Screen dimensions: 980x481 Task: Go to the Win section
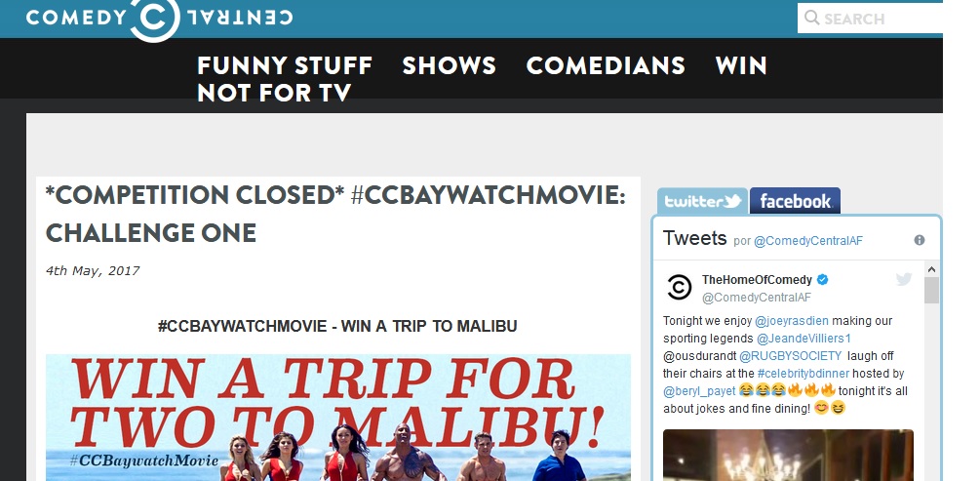coord(741,65)
